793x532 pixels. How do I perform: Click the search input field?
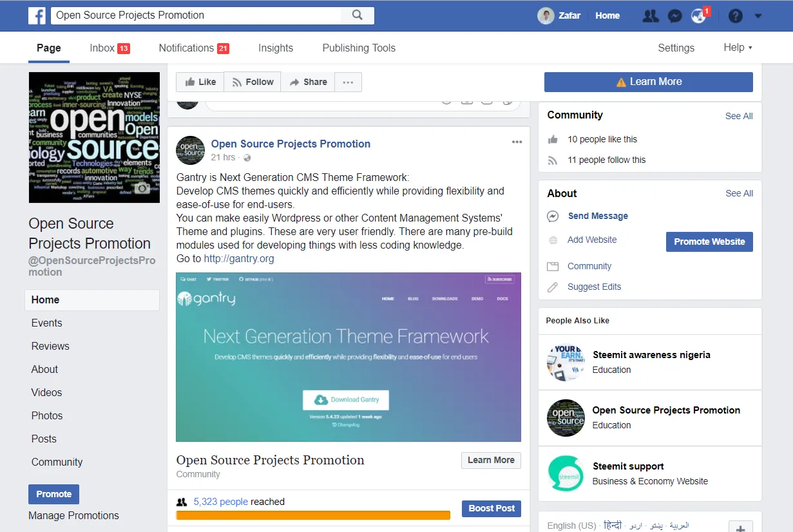pyautogui.click(x=196, y=15)
